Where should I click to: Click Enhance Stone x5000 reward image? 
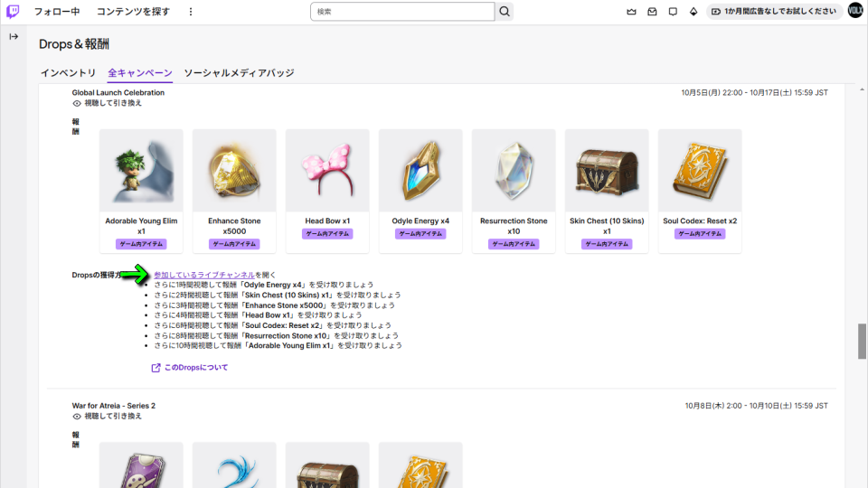(234, 171)
